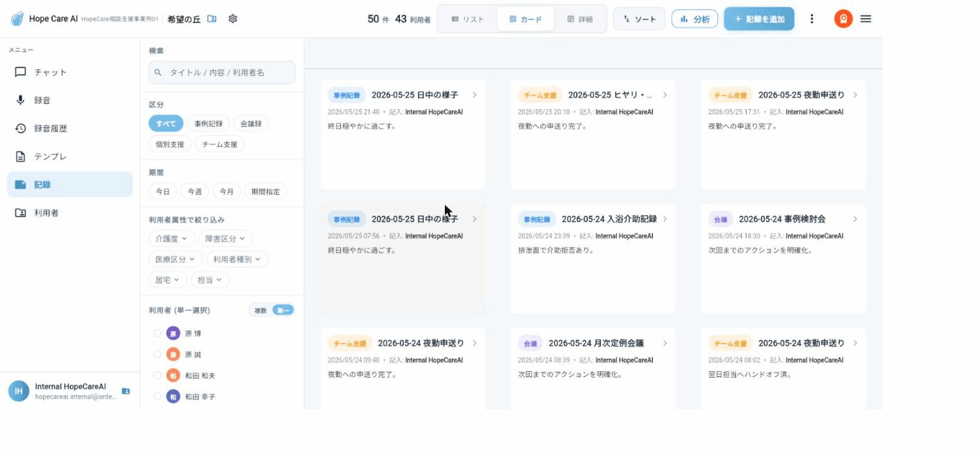Image resolution: width=980 pixels, height=455 pixels.
Task: Click the microphone icon
Action: tap(21, 100)
